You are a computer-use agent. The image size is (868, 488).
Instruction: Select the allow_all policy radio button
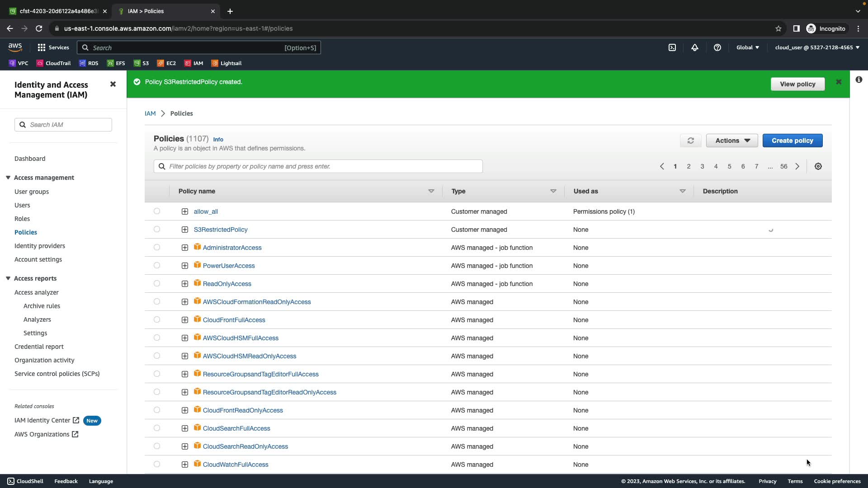tap(157, 211)
